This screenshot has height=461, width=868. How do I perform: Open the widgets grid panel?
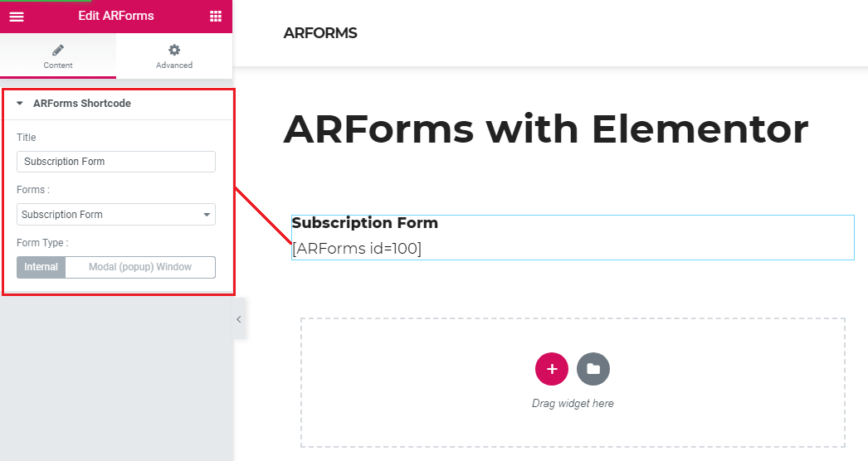216,17
